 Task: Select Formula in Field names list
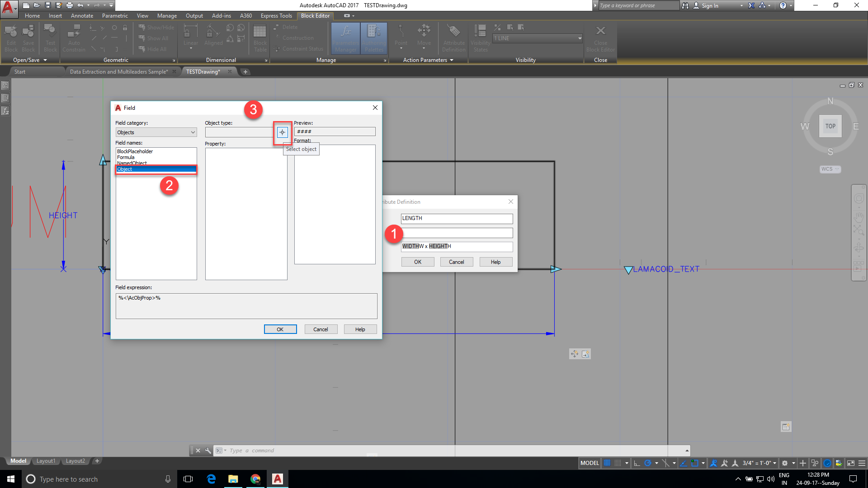click(x=126, y=157)
